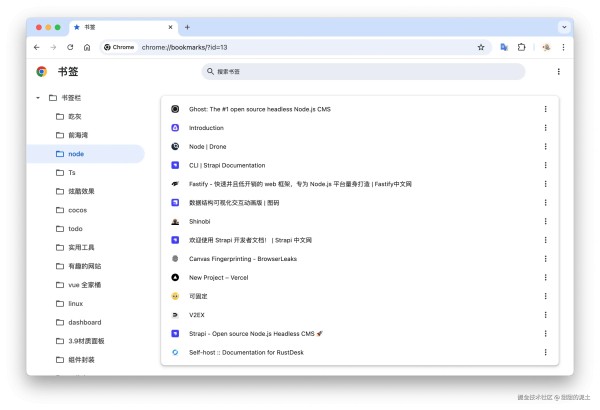Click the forward navigation arrow
Image resolution: width=600 pixels, height=410 pixels.
[x=54, y=47]
